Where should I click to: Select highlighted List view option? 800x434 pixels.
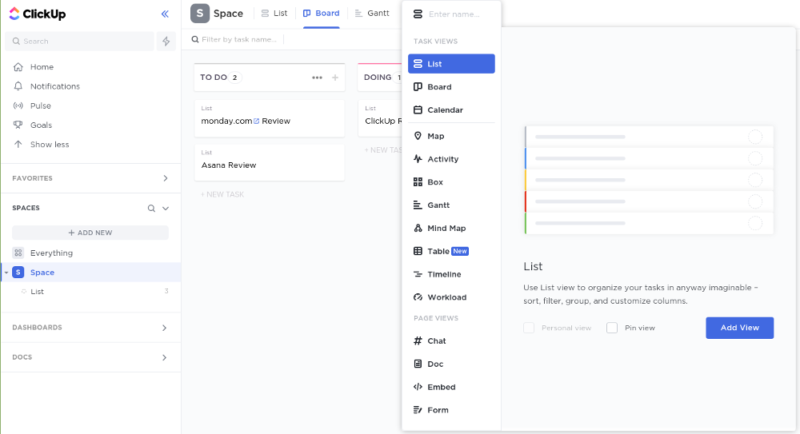(x=452, y=64)
